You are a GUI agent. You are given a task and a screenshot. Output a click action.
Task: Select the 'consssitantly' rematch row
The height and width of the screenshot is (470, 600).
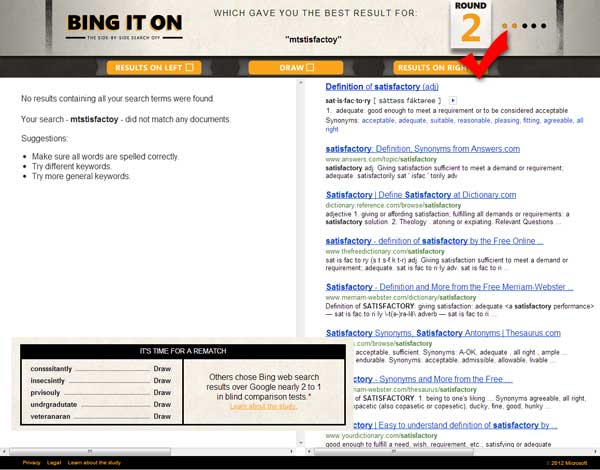(x=101, y=369)
